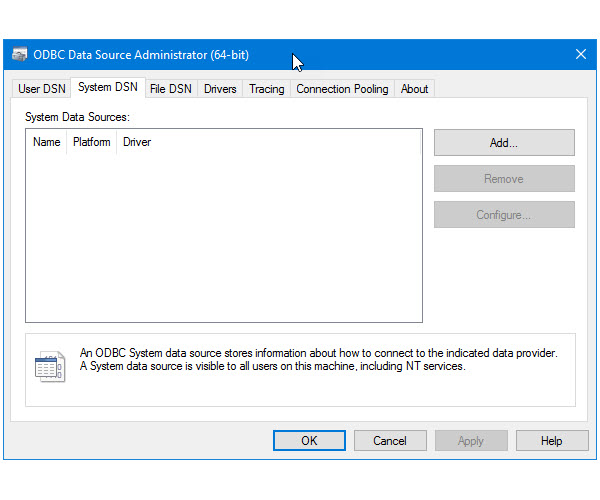Confirm with the OK button
Viewport: 600px width, 500px height.
pos(309,441)
